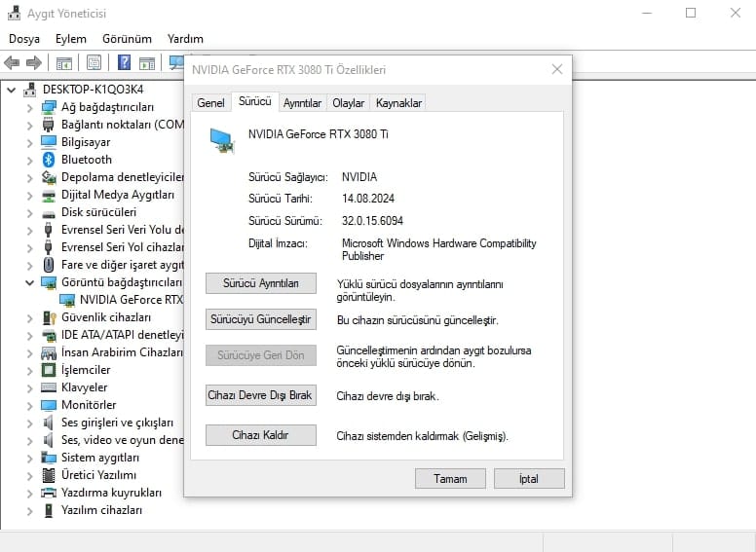Cancel with the İptal button
The width and height of the screenshot is (756, 552).
point(529,479)
